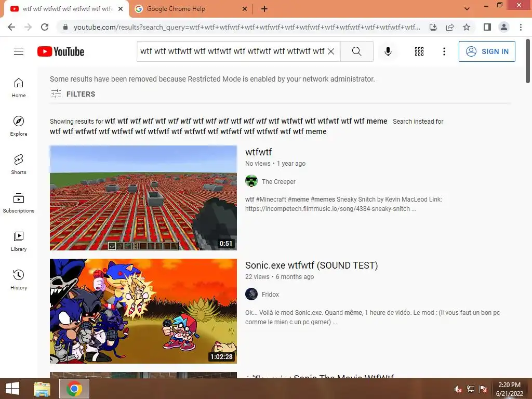This screenshot has width=532, height=399.
Task: Open the YouTube hamburger guide menu
Action: click(x=19, y=51)
